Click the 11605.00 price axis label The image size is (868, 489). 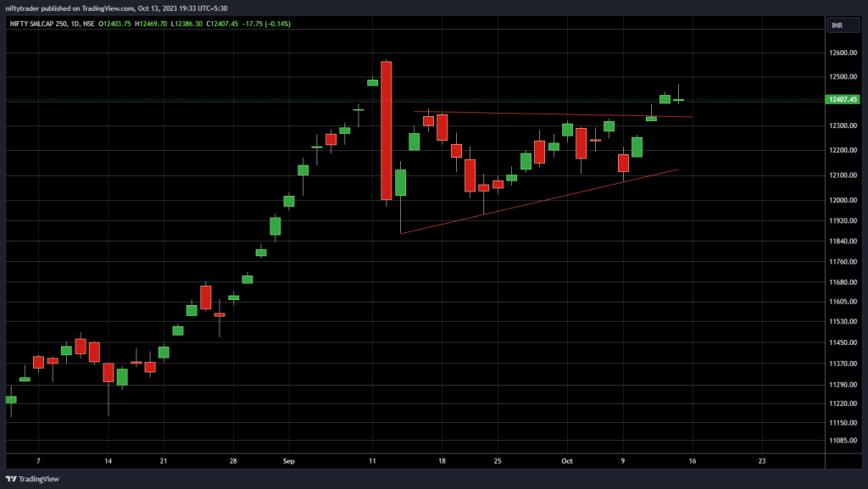843,302
